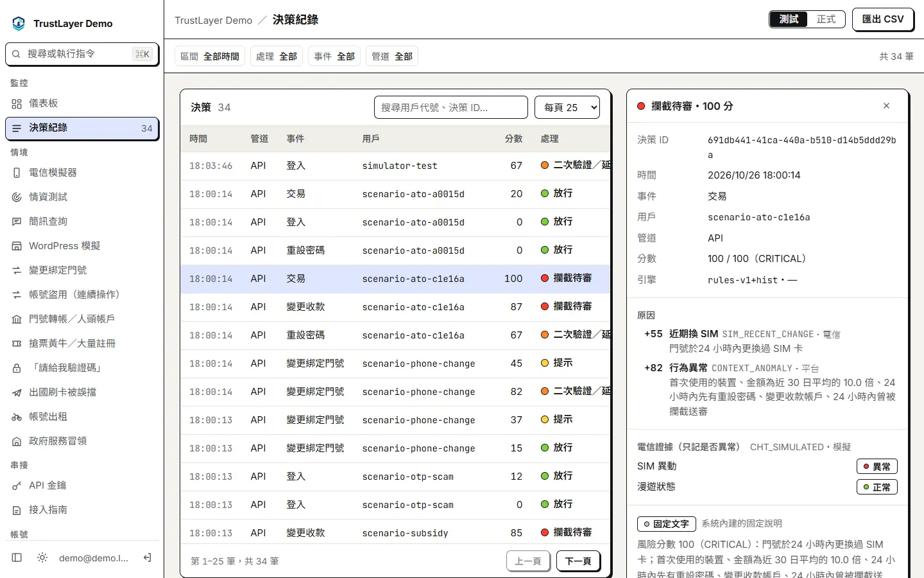
Task: Click the 搶票黃牛／大量註冊 ticket icon
Action: tap(17, 344)
